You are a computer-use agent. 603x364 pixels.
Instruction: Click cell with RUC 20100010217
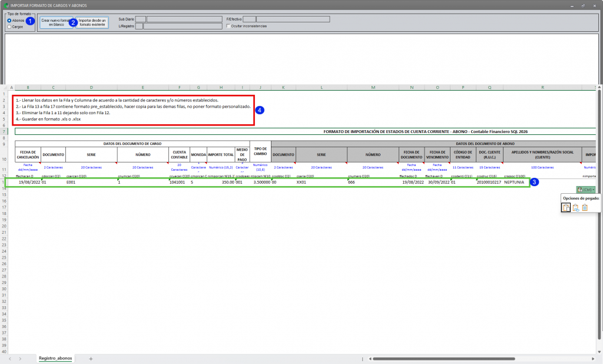point(489,183)
